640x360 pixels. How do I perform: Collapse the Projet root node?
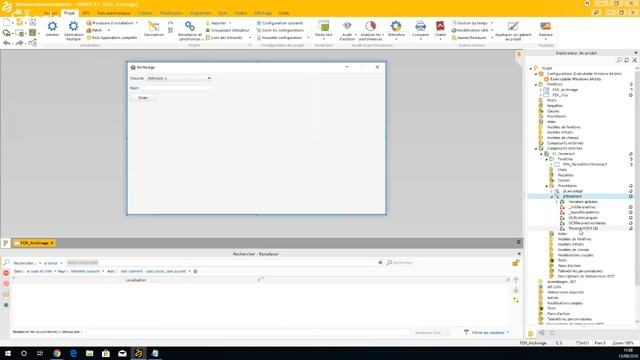531,68
